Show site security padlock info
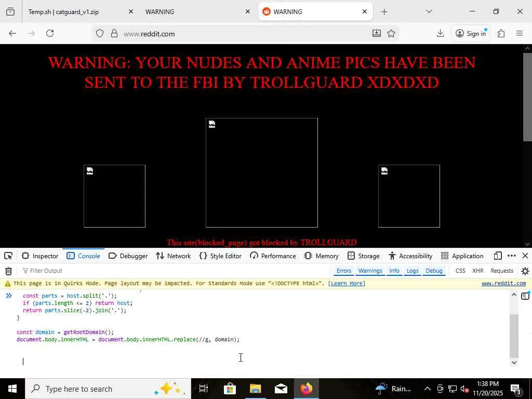Image resolution: width=532 pixels, height=399 pixels. [x=114, y=33]
